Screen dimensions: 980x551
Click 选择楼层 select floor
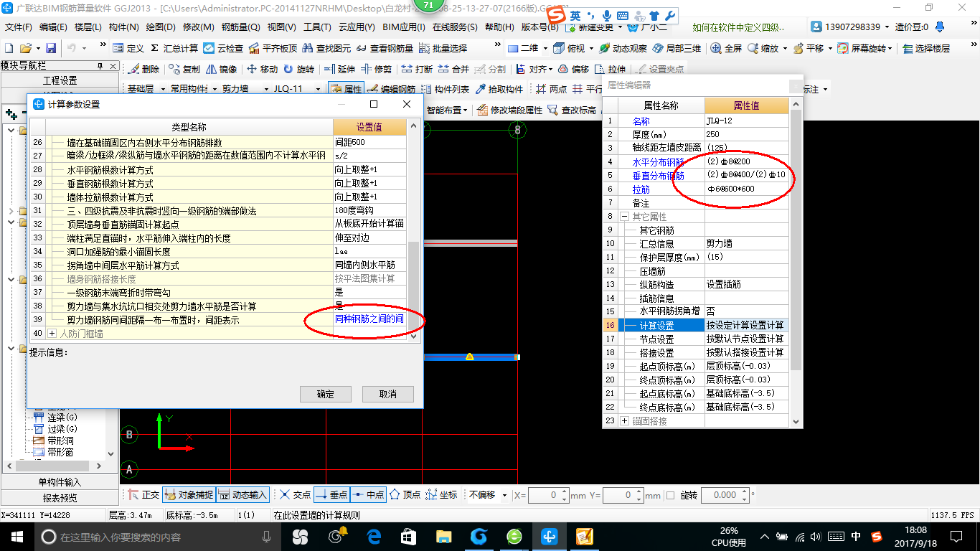click(926, 48)
